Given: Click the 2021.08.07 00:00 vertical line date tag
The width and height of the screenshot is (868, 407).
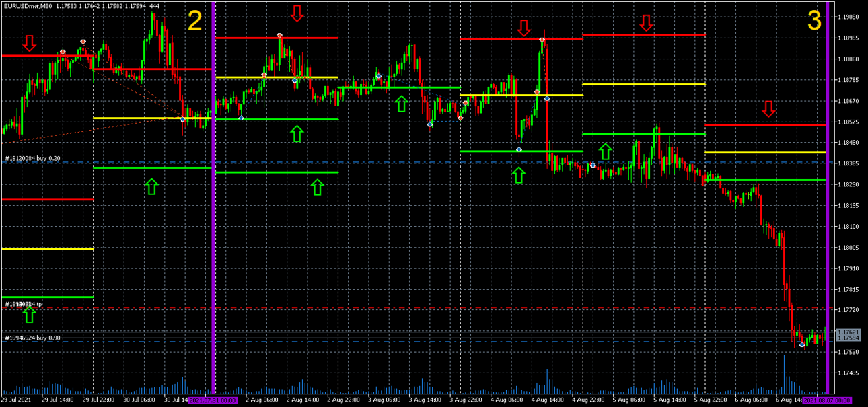Looking at the screenshot, I should (826, 400).
